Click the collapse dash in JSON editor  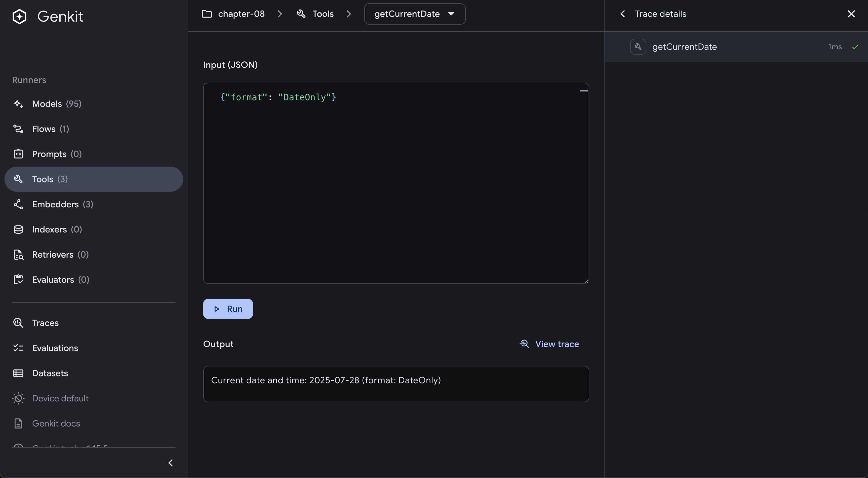[584, 91]
